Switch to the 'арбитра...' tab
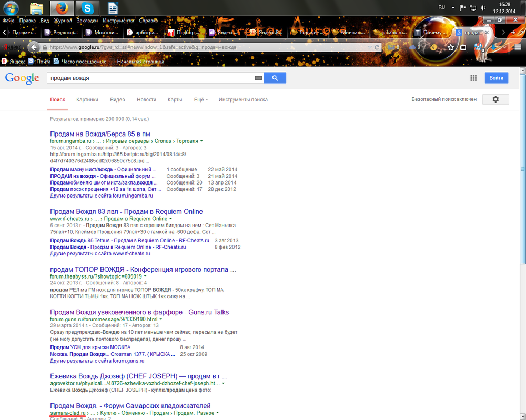The height and width of the screenshot is (420, 526). [x=143, y=33]
